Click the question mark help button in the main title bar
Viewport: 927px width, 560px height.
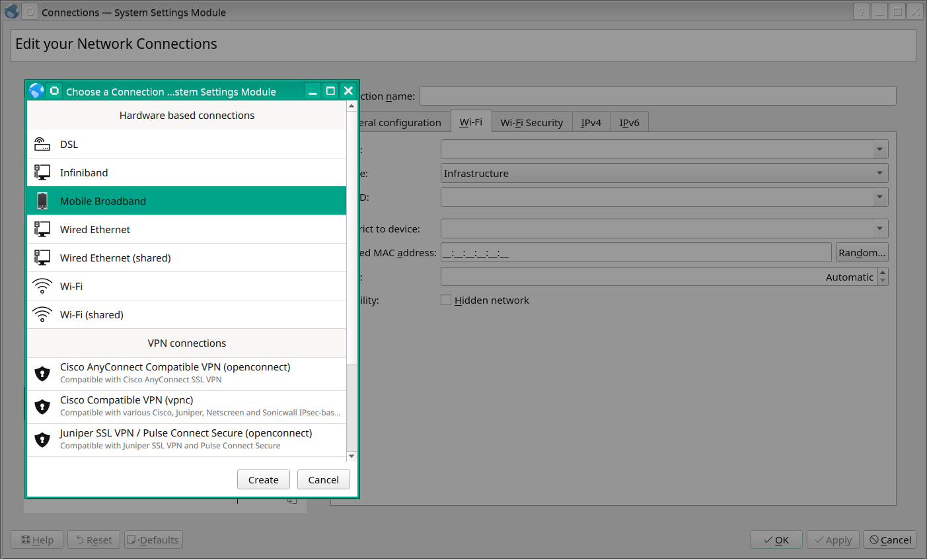[x=861, y=12]
